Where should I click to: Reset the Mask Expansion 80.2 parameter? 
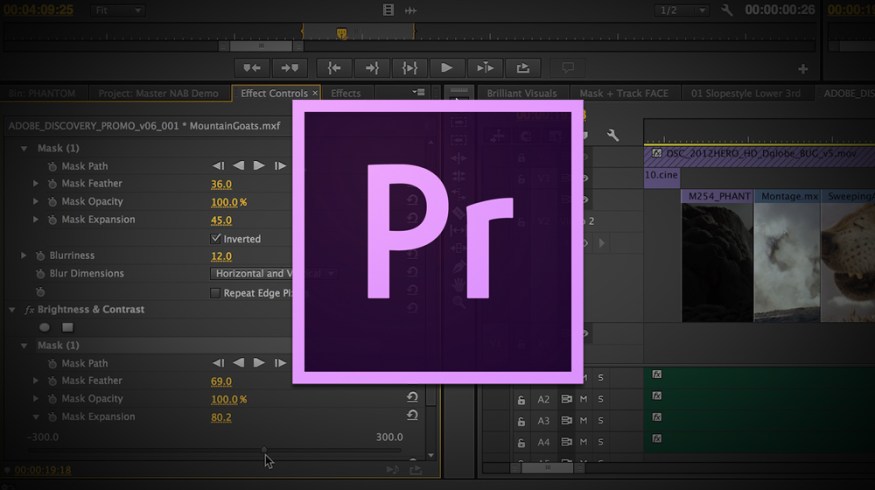[412, 417]
